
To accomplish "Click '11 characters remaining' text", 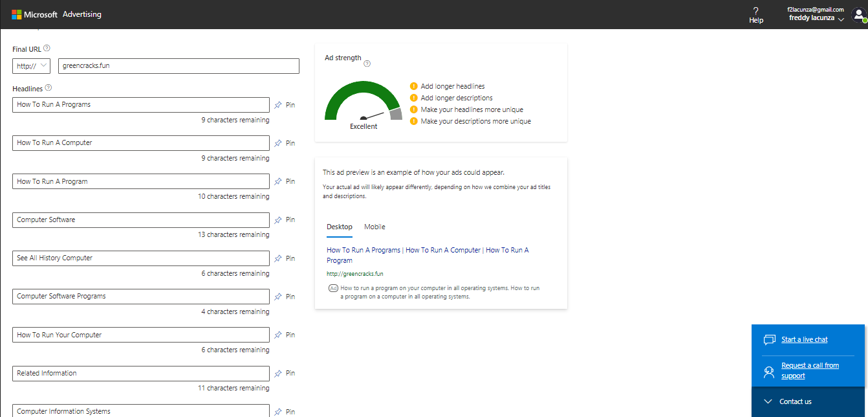I will click(x=233, y=388).
